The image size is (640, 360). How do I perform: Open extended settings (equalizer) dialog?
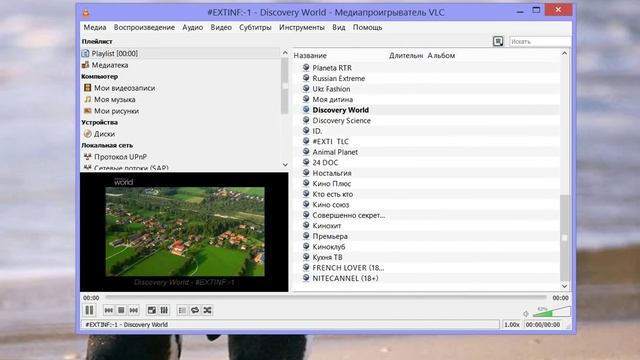click(164, 311)
